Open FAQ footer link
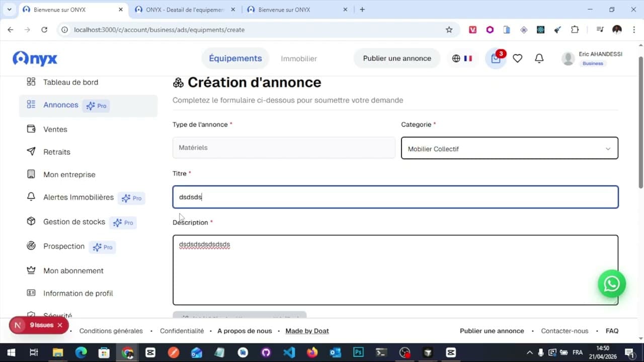The height and width of the screenshot is (362, 644). click(x=612, y=331)
